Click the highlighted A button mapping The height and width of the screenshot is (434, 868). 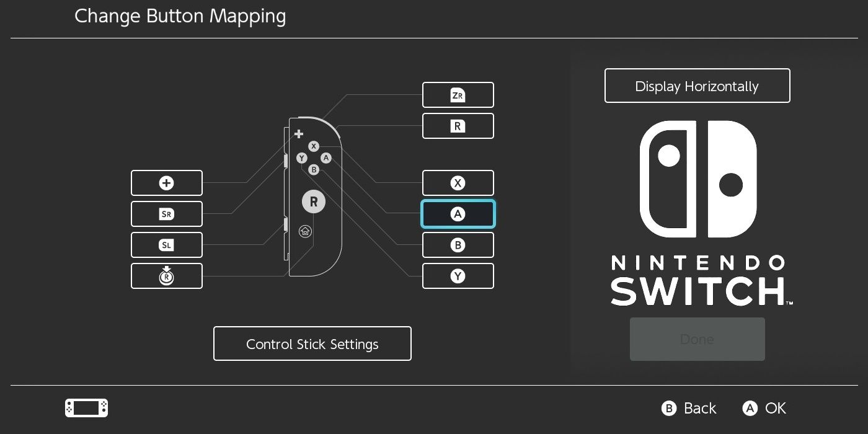click(x=458, y=214)
